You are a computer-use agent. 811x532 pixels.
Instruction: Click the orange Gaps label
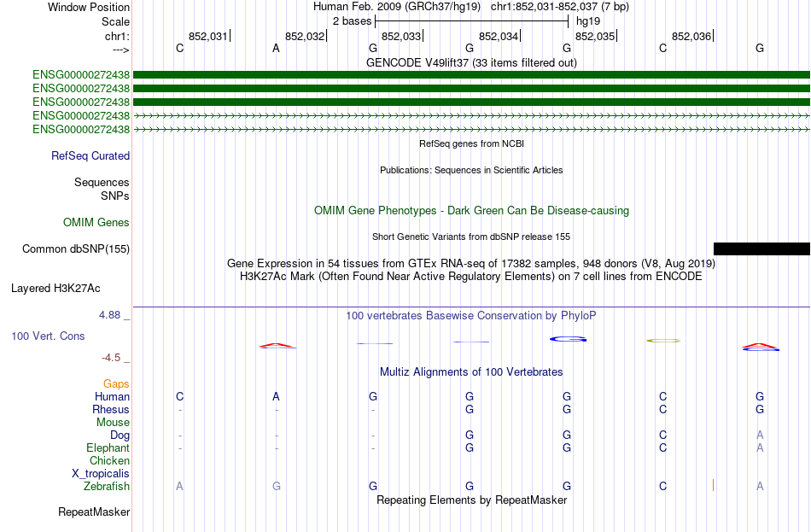pyautogui.click(x=116, y=384)
